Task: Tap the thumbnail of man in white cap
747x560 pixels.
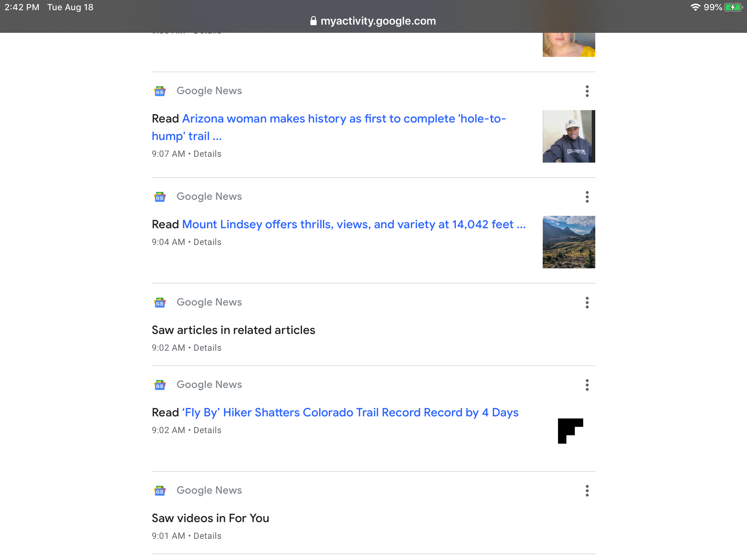Action: click(569, 136)
